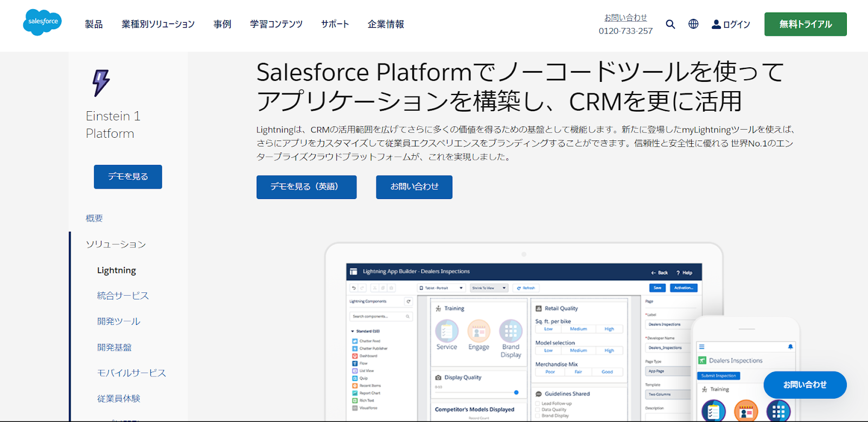Viewport: 868px width, 422px height.
Task: Click the floating お問い合わせ chat button
Action: tap(805, 385)
